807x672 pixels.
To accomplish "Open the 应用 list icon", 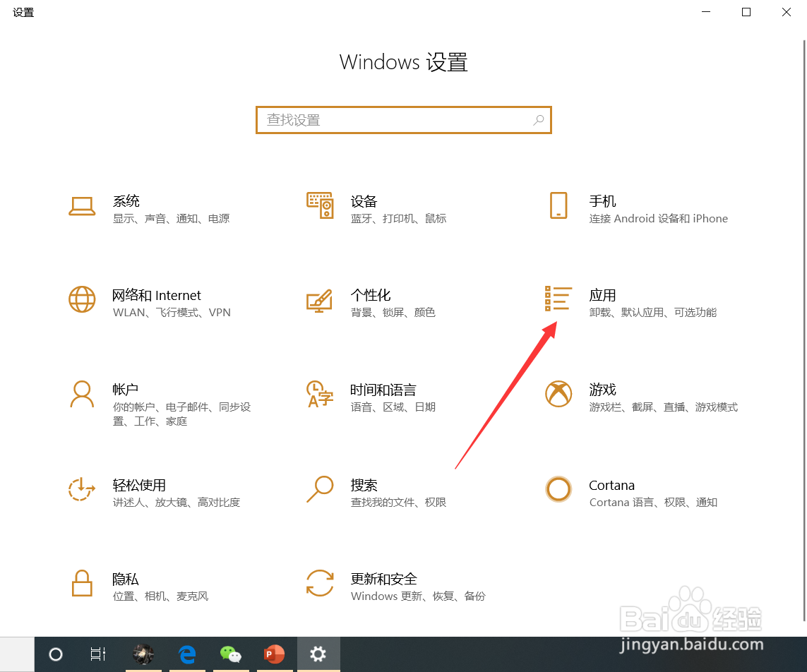I will click(558, 299).
